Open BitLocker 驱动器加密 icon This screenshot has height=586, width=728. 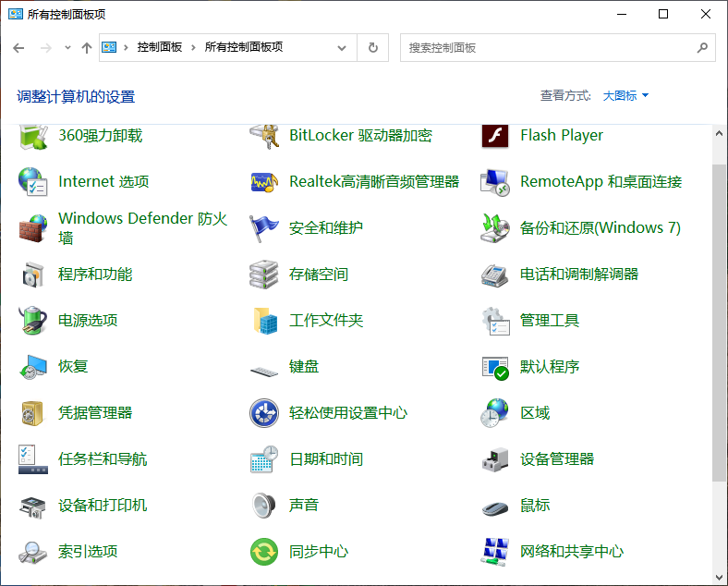point(264,136)
